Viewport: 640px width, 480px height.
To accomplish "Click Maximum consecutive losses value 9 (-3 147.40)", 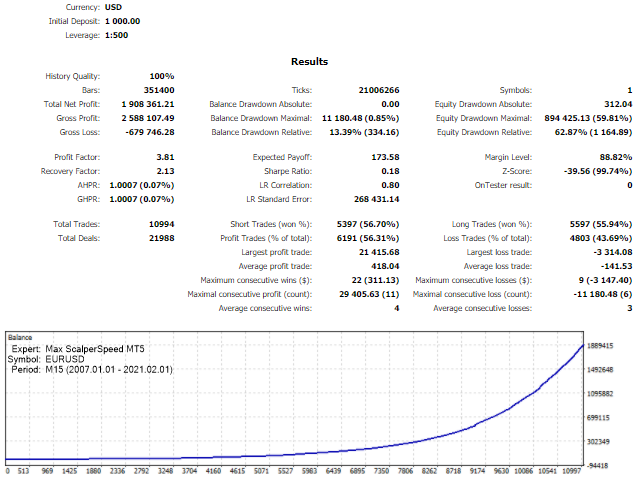I will 605,280.
